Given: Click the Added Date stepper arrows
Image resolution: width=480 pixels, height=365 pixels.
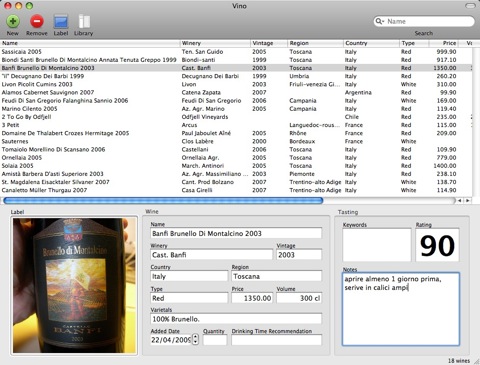Looking at the screenshot, I should tap(196, 340).
